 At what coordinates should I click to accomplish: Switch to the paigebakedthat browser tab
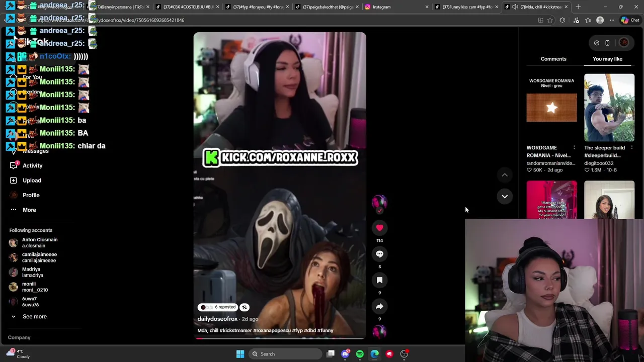(x=327, y=7)
